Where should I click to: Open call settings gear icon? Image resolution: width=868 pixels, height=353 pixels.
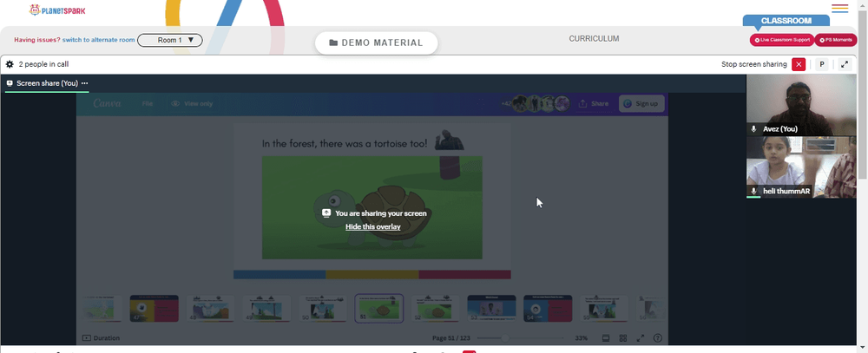(10, 64)
